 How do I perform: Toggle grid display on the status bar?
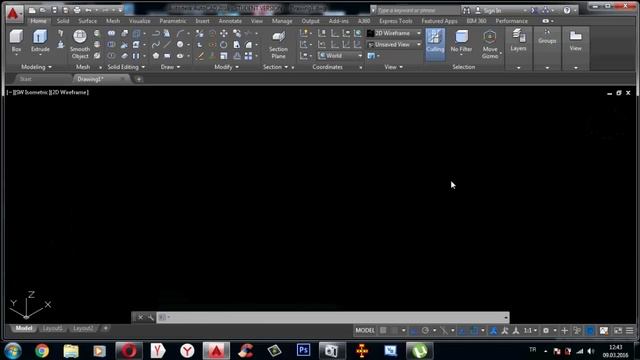[383, 331]
